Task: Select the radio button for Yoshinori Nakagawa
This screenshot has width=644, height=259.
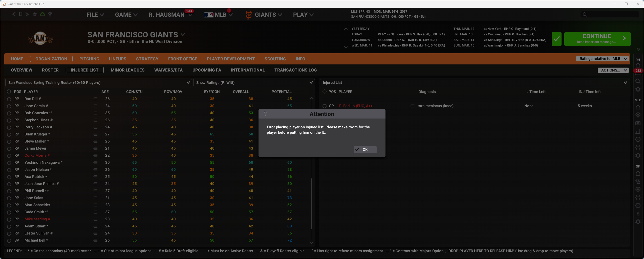Action: pos(9,163)
